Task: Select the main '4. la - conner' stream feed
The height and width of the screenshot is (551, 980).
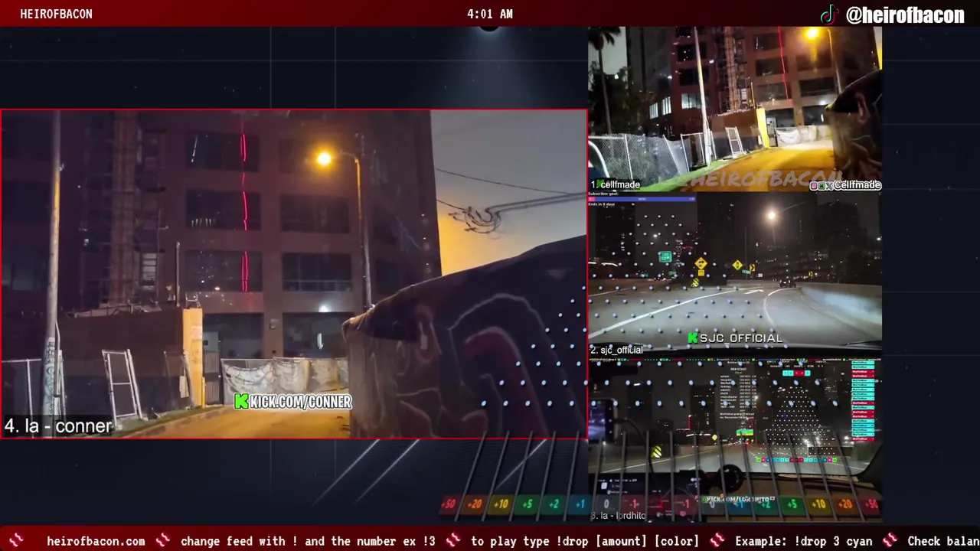Action: [x=294, y=274]
